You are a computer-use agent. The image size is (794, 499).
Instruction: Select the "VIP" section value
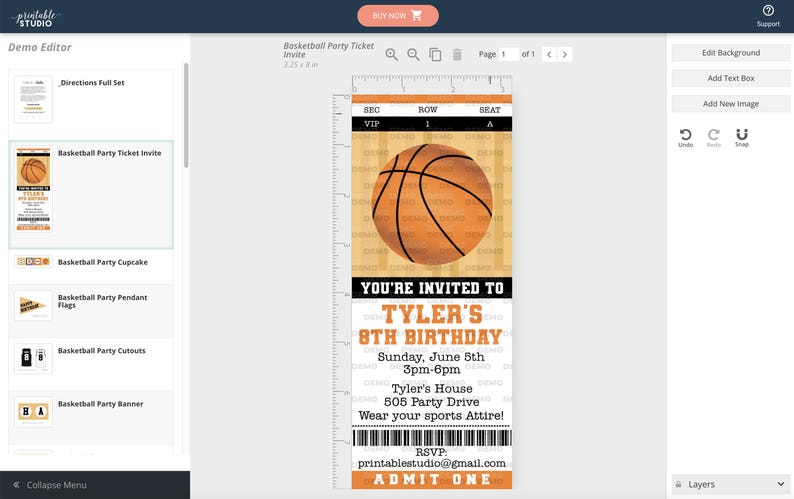[372, 124]
